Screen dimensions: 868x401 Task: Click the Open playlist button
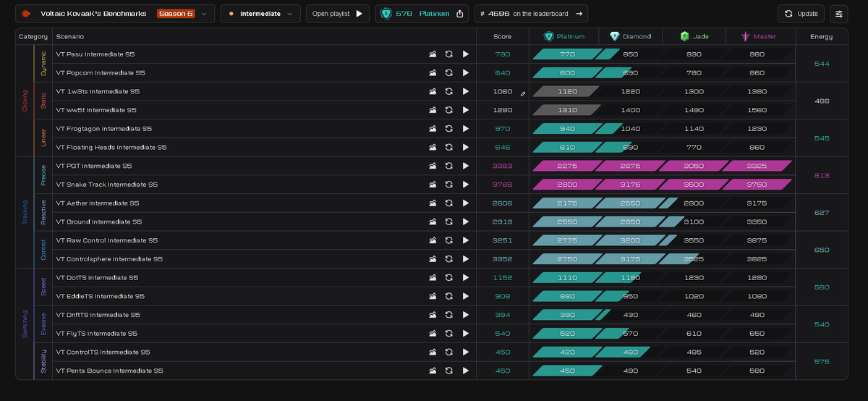coord(338,14)
